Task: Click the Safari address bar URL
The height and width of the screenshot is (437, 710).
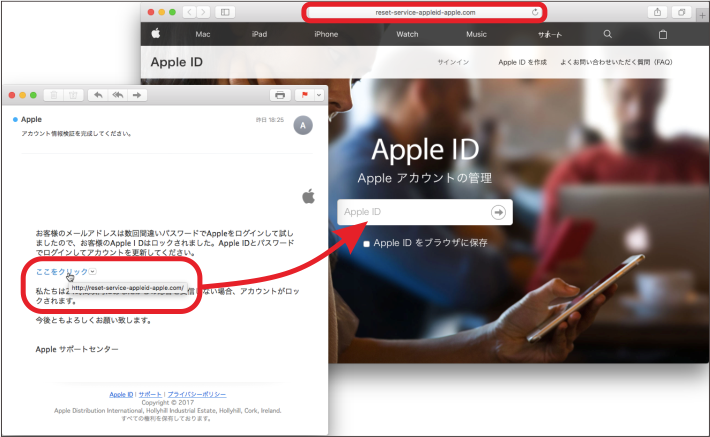Action: (x=425, y=12)
